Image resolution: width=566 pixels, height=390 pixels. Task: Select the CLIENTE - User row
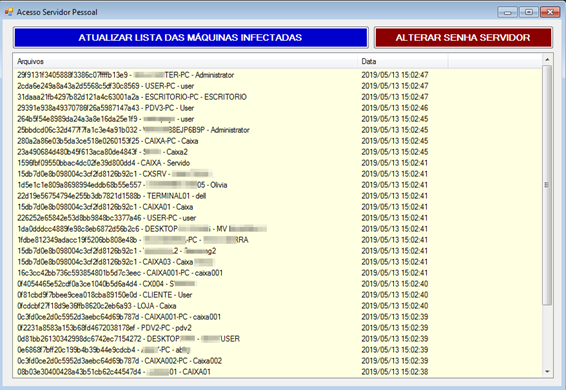tap(277, 295)
